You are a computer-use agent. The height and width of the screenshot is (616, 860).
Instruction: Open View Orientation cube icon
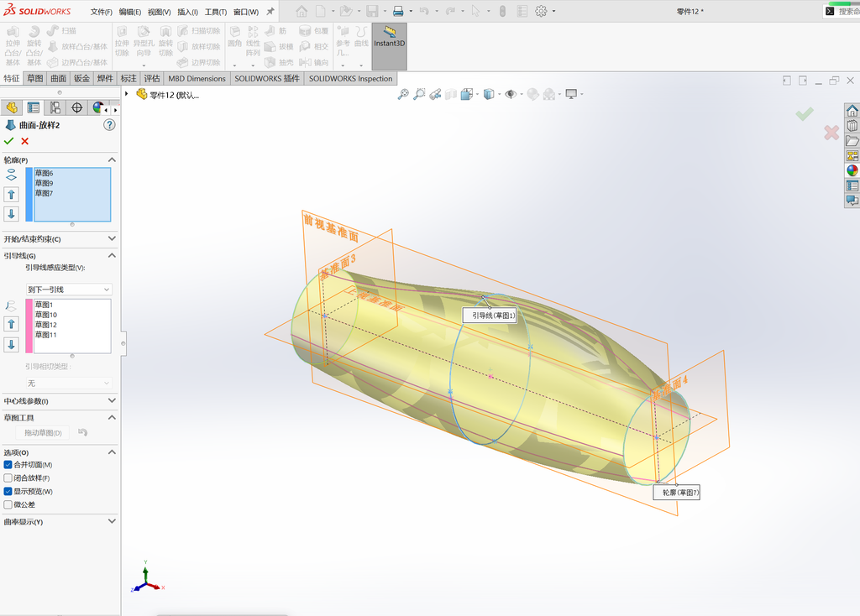point(467,94)
